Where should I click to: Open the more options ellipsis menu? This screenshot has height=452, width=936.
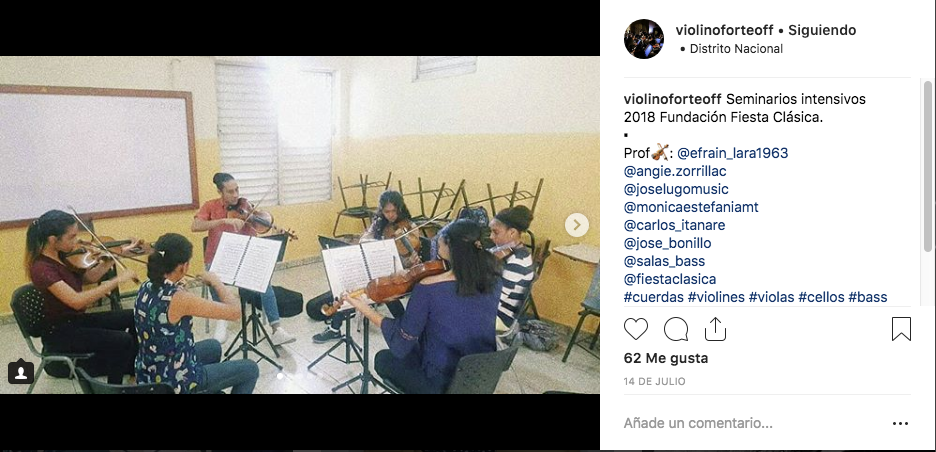click(x=900, y=423)
